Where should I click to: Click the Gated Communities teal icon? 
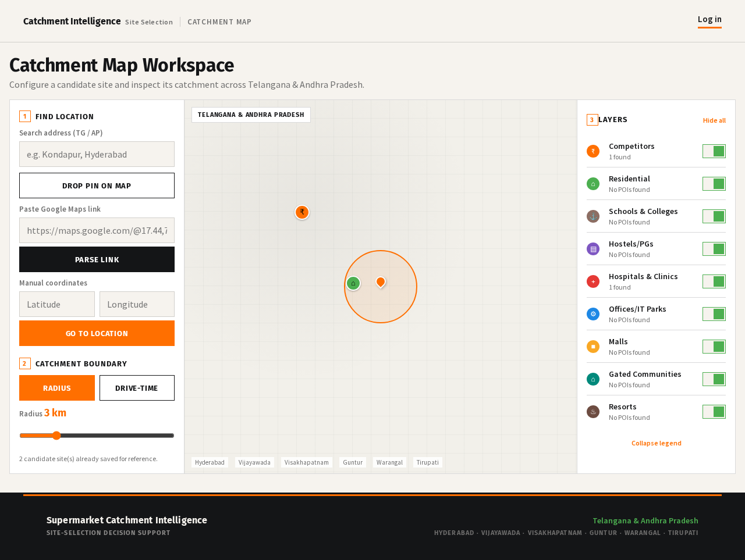[593, 379]
